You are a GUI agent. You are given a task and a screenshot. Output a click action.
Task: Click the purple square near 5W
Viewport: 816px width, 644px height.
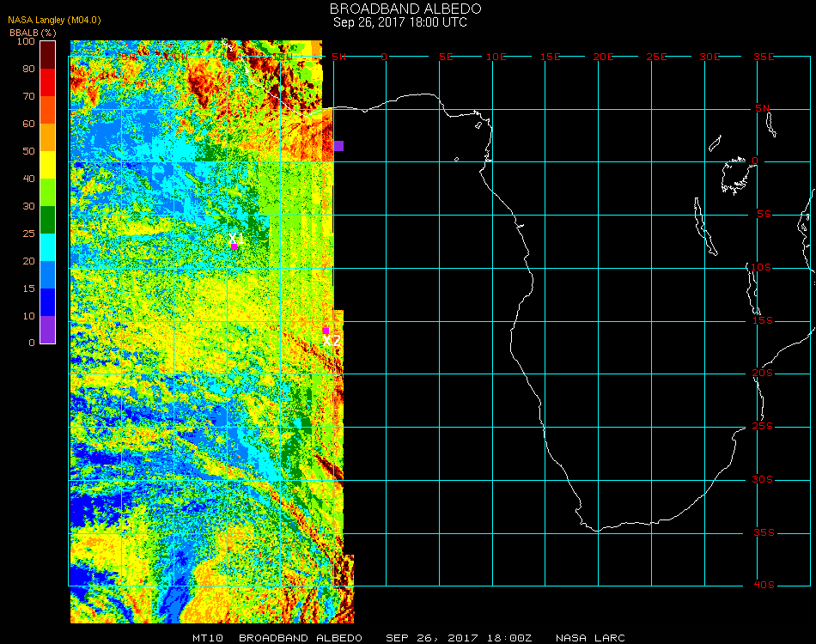pos(338,146)
